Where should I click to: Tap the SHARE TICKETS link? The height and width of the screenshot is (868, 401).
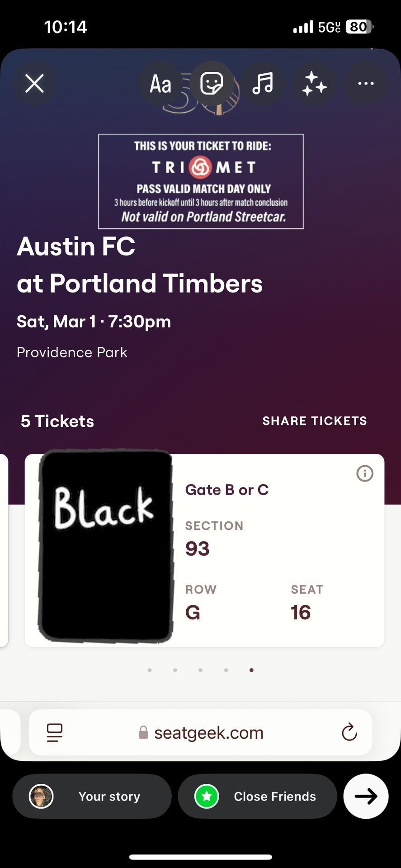(x=315, y=421)
